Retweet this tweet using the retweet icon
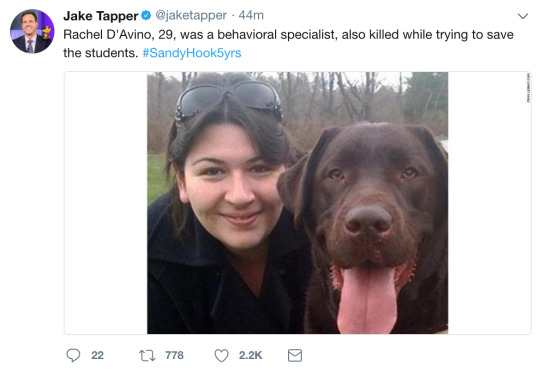The image size is (540, 371). [147, 355]
